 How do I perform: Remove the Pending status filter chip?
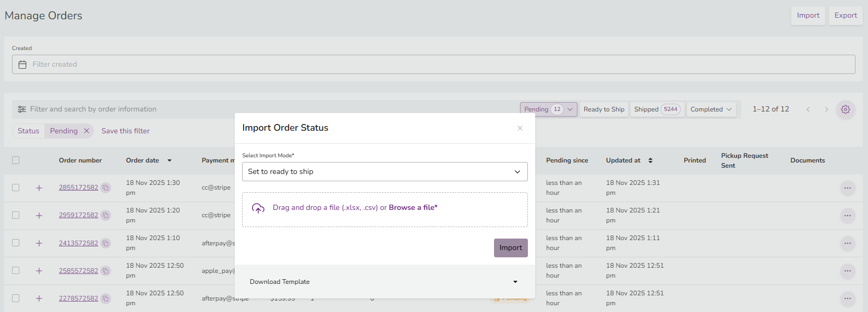pyautogui.click(x=87, y=131)
